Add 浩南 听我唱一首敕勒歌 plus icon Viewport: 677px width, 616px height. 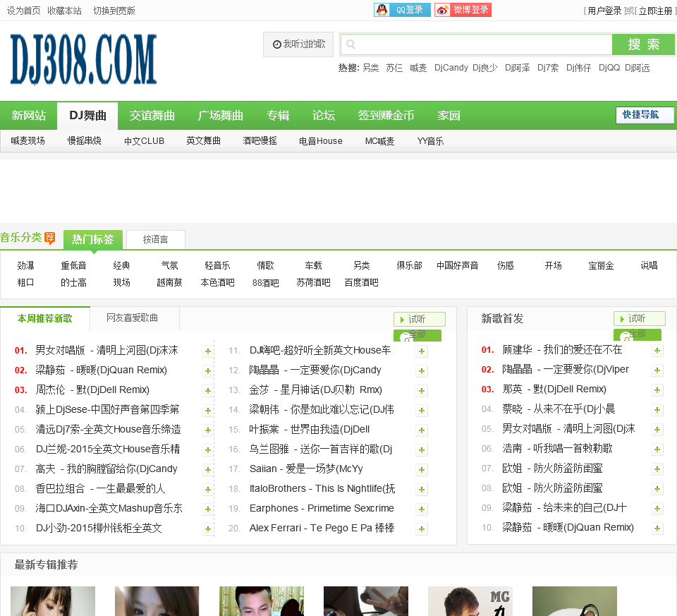[657, 449]
